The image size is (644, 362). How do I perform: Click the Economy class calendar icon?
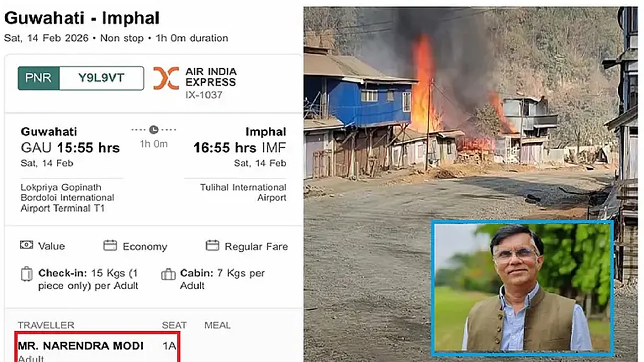point(110,245)
